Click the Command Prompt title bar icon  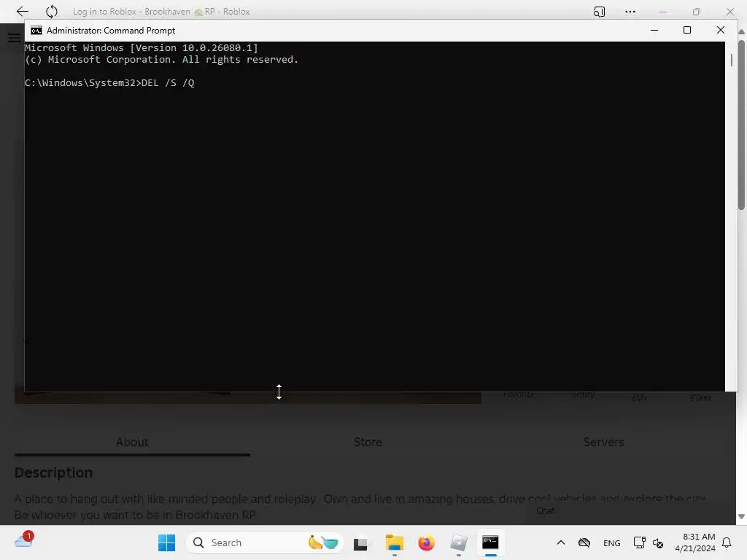pos(36,31)
